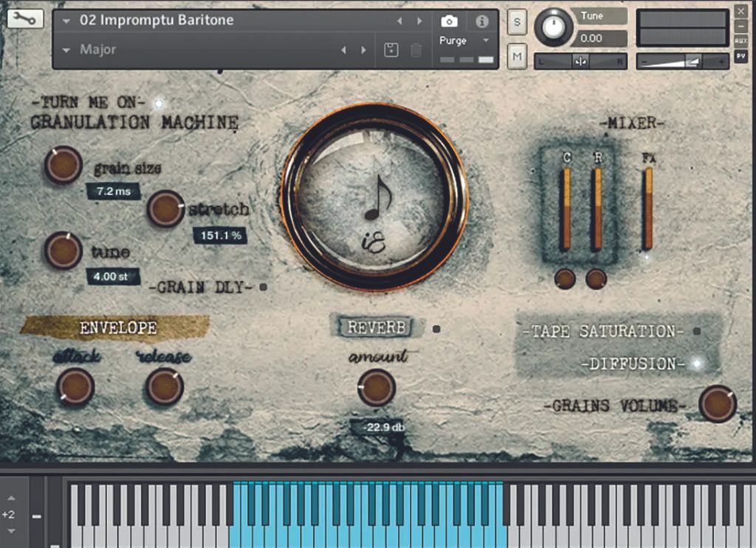
Task: Click the instrument info icon
Action: [482, 22]
